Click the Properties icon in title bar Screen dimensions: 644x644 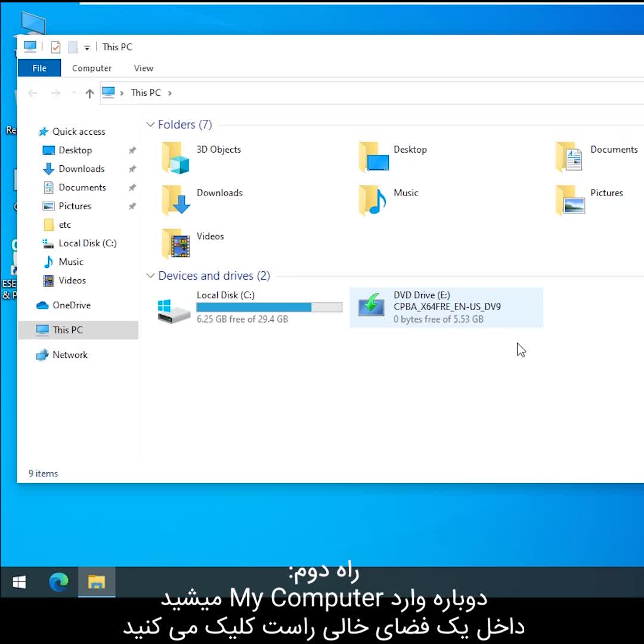pos(55,47)
